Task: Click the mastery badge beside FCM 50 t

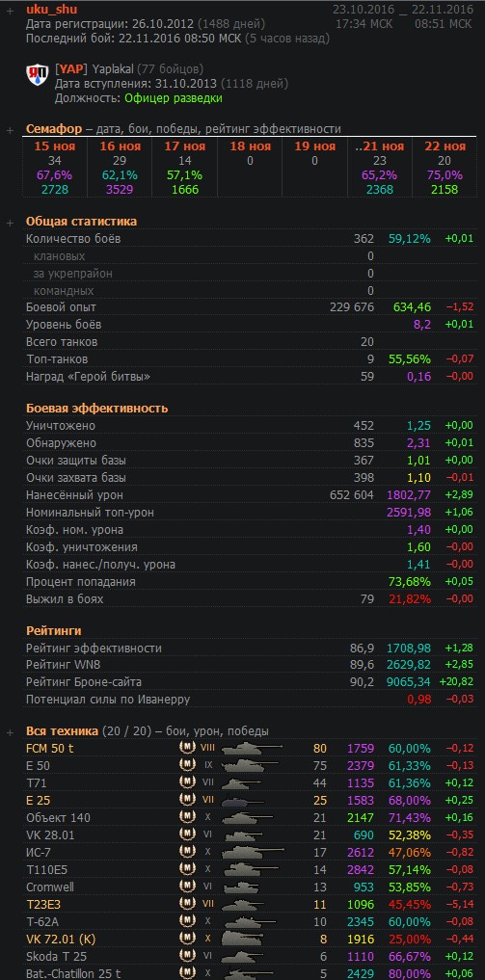Action: pyautogui.click(x=187, y=748)
